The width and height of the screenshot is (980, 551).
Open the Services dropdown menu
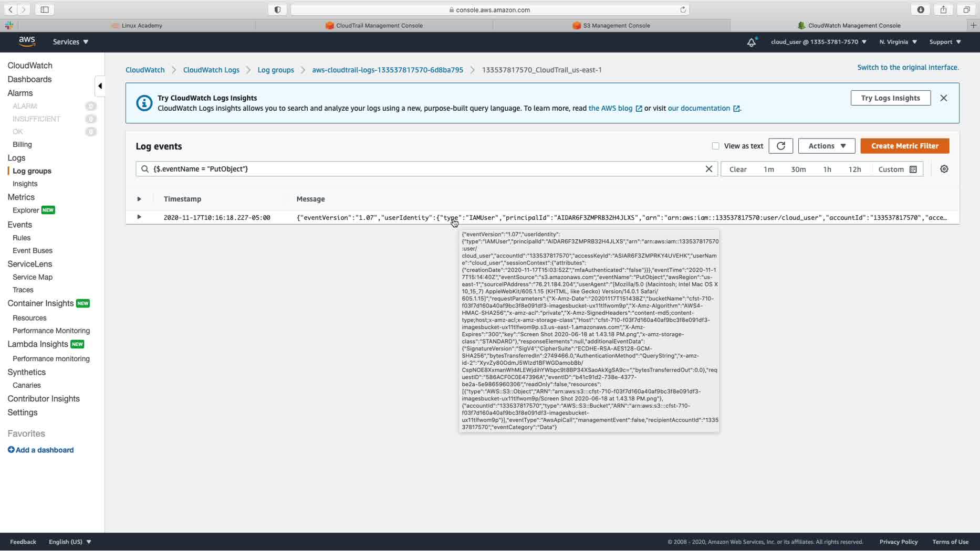point(70,42)
